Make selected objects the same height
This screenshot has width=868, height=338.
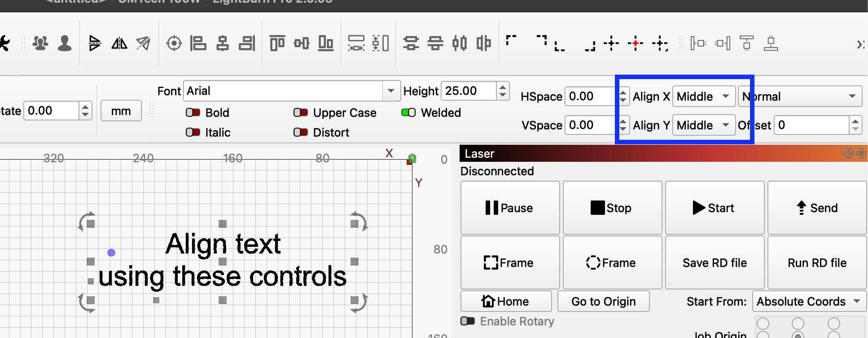pyautogui.click(x=381, y=43)
